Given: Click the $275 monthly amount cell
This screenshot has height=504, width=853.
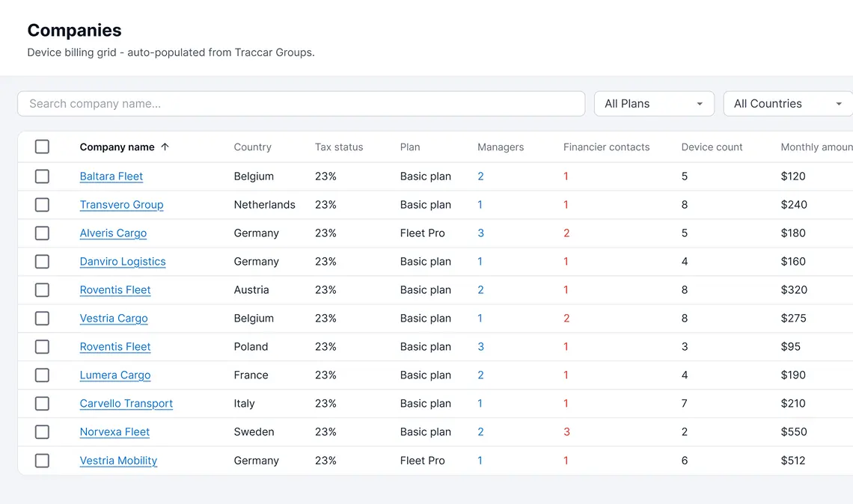Looking at the screenshot, I should (793, 318).
